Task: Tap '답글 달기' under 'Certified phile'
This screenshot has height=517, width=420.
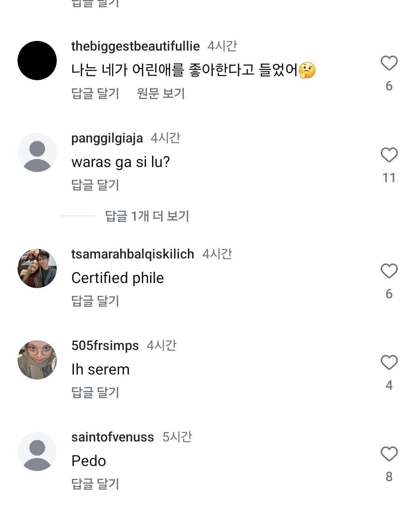Action: click(95, 301)
